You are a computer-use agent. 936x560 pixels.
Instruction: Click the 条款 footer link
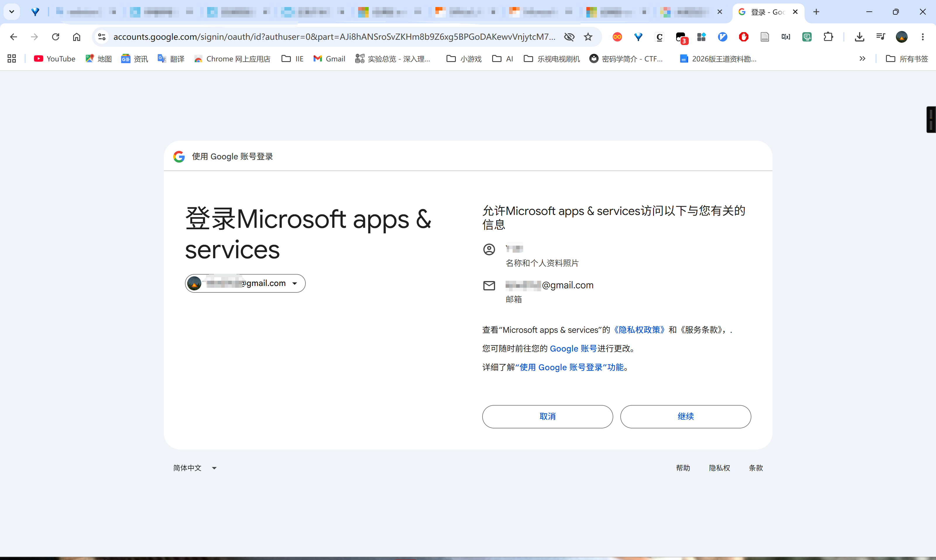(x=756, y=468)
